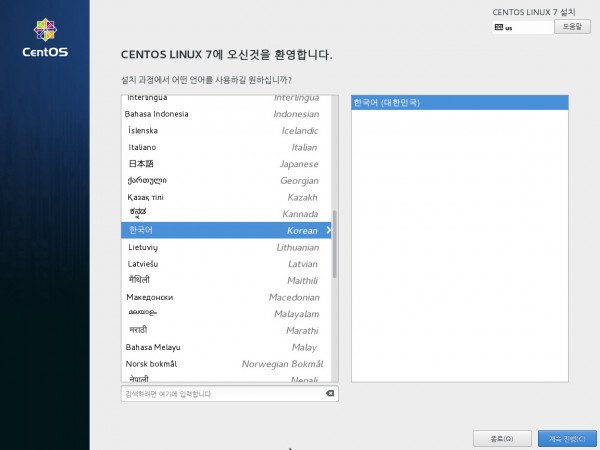Select the Kannada language row
The image size is (600, 450).
point(226,214)
